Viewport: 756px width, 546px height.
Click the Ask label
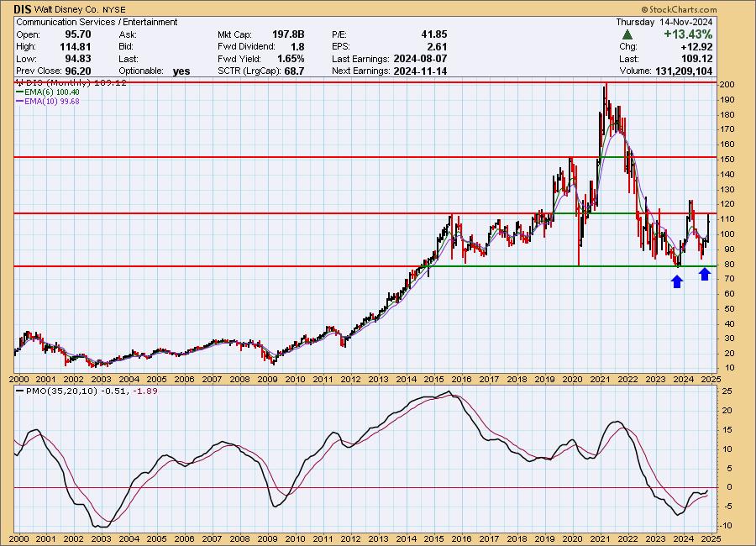(x=128, y=34)
